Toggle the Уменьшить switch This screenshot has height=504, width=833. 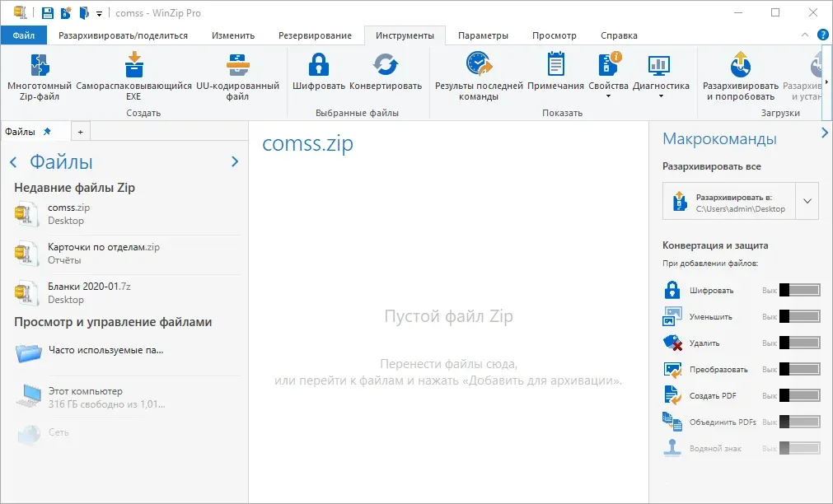tap(799, 316)
